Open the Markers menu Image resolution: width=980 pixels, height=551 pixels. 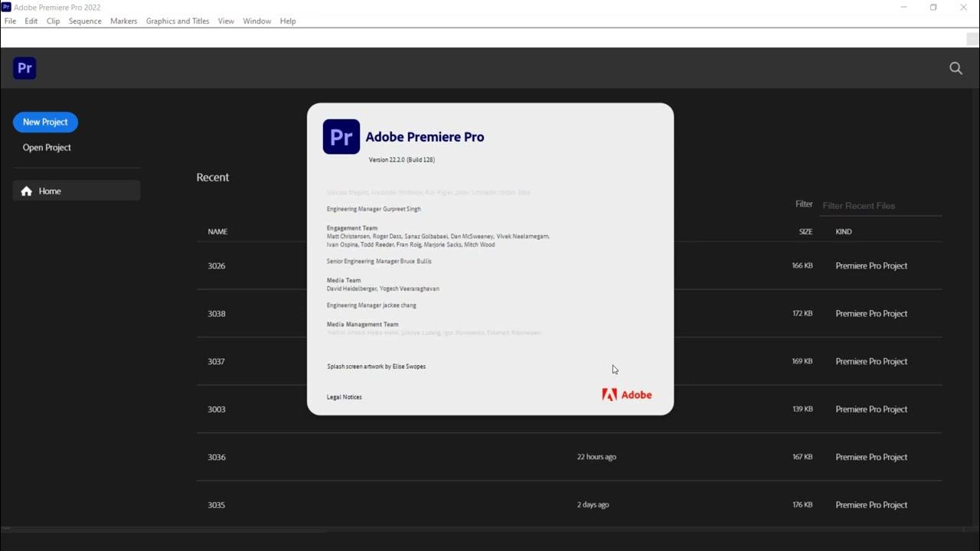123,21
